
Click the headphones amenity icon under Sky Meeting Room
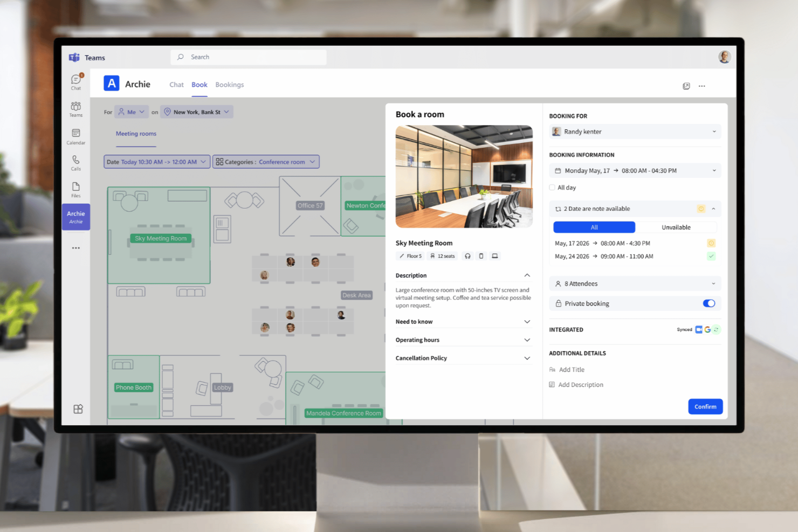(x=467, y=255)
